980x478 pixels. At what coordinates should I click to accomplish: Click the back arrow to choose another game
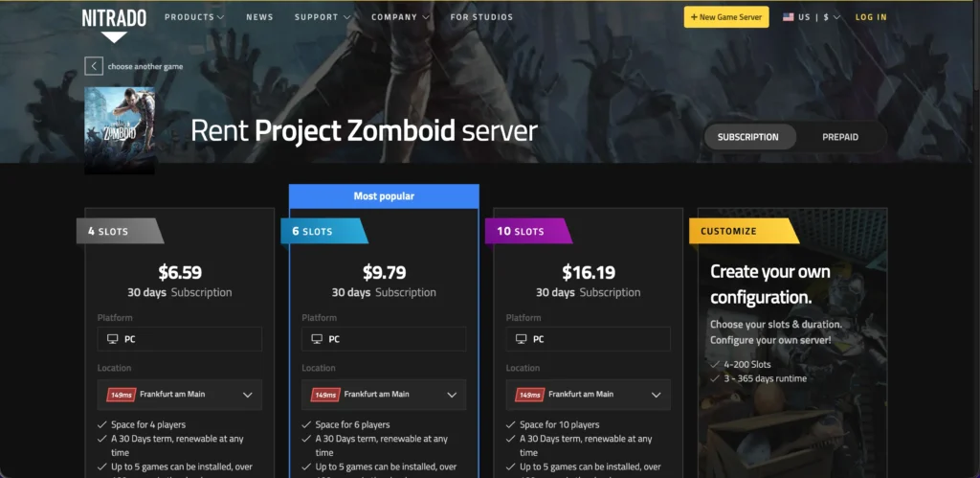tap(94, 66)
